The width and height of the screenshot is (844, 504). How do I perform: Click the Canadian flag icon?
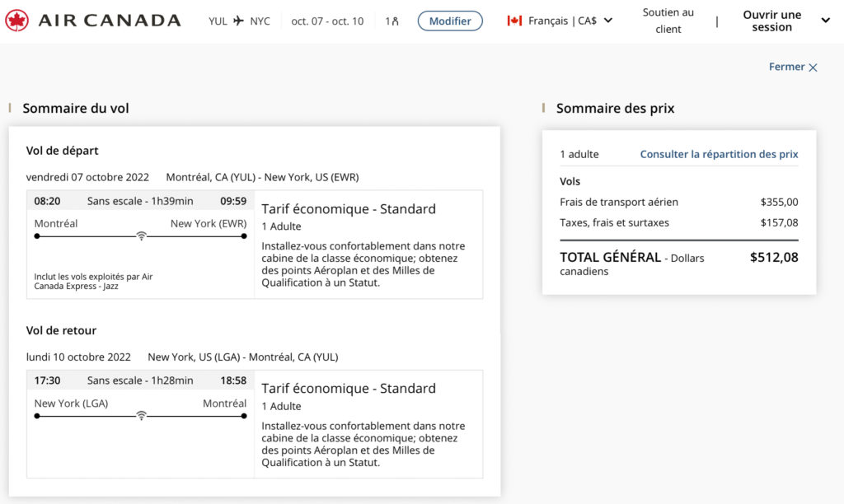point(515,21)
